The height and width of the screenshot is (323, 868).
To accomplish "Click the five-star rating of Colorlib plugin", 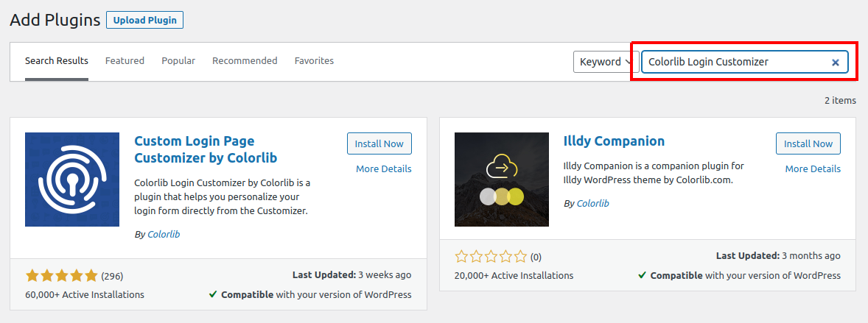I will (x=61, y=275).
